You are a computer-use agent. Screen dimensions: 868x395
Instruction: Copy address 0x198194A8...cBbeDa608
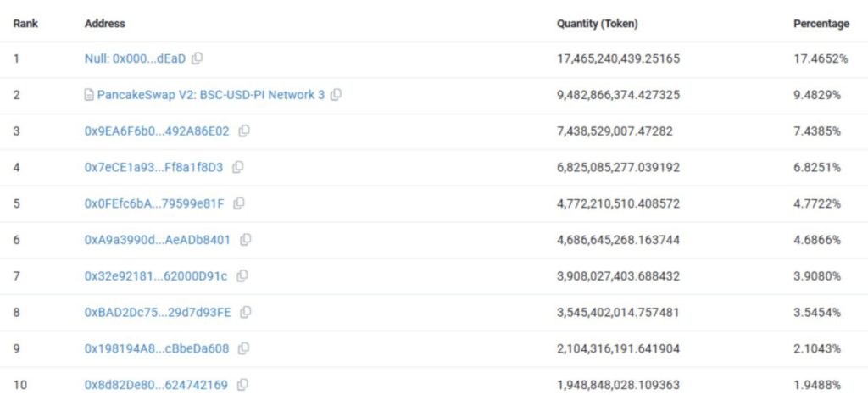click(243, 348)
